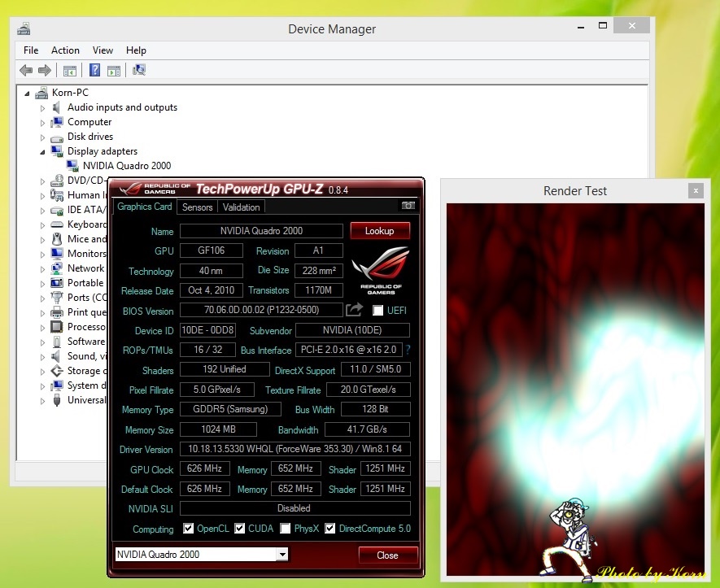Open the NVIDIA Quadro 2000 GPU selector dropdown
This screenshot has height=588, width=720.
pos(282,555)
